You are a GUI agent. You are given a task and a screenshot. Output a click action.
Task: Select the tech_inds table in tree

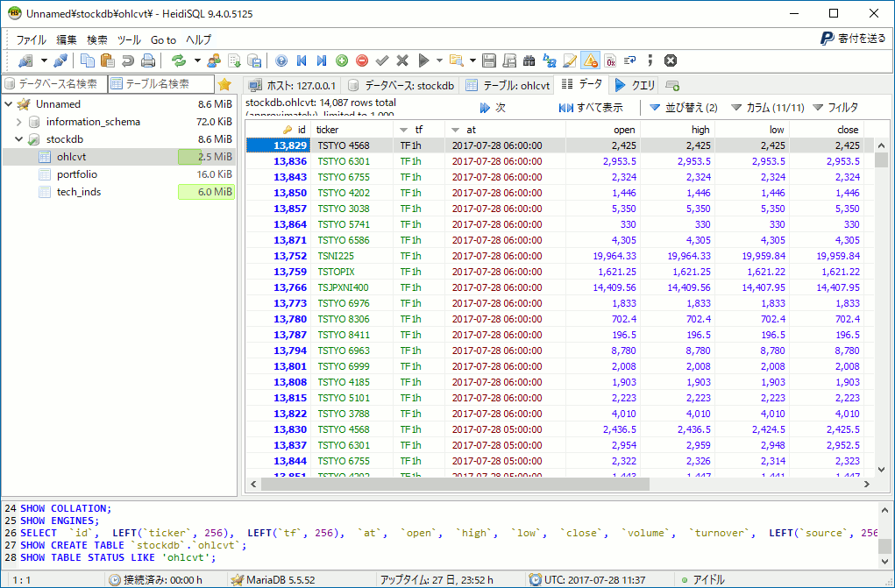(79, 193)
